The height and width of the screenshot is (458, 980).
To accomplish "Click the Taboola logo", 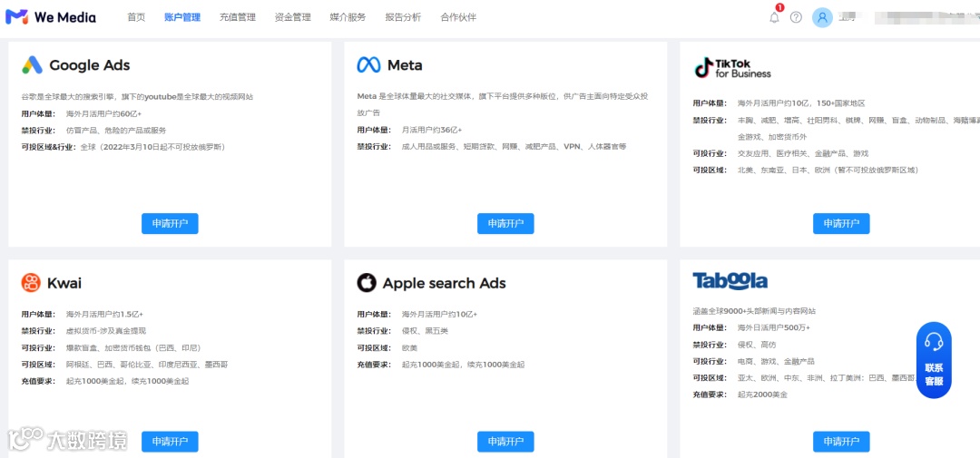I will [x=730, y=280].
